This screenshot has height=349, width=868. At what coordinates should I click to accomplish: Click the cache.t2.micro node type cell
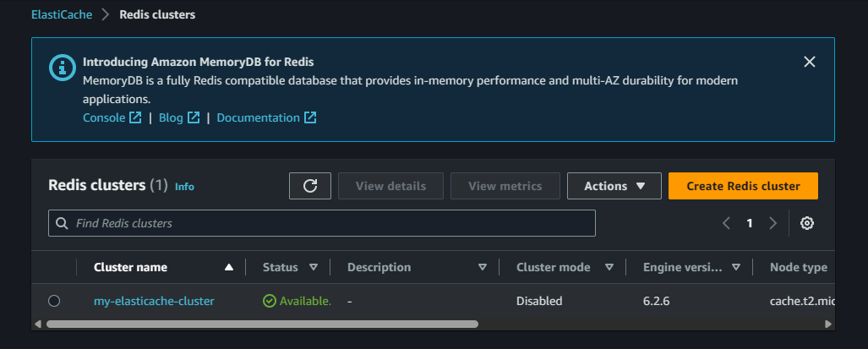coord(802,301)
